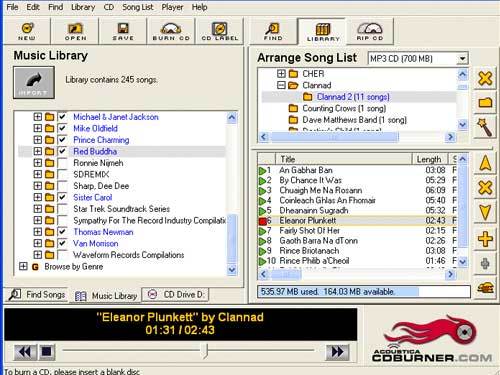
Task: Expand the Thomas Newman node
Action: point(38,232)
